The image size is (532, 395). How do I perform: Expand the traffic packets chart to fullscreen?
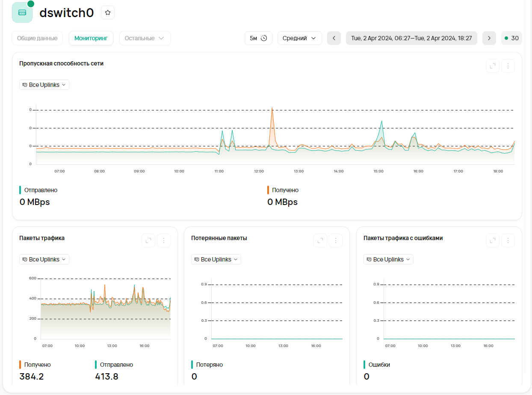pos(148,241)
